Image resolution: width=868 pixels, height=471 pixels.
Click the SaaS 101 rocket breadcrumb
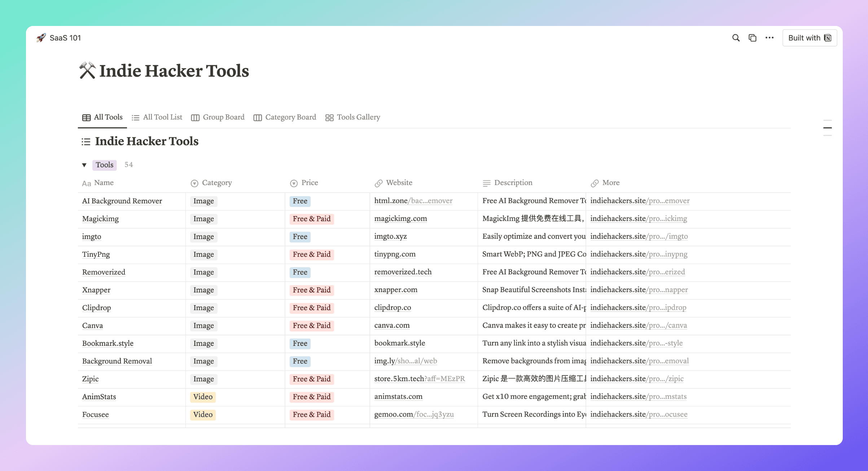pos(59,38)
